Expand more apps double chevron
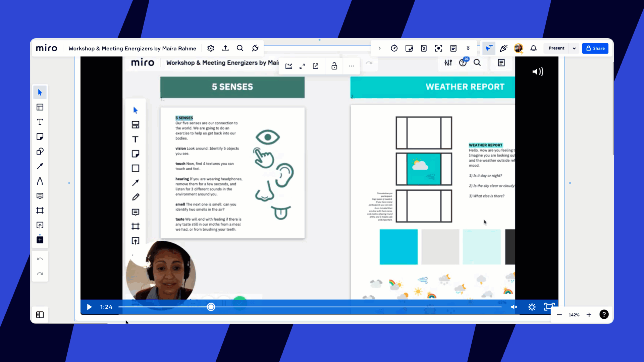Viewport: 644px width, 362px height. [x=468, y=48]
